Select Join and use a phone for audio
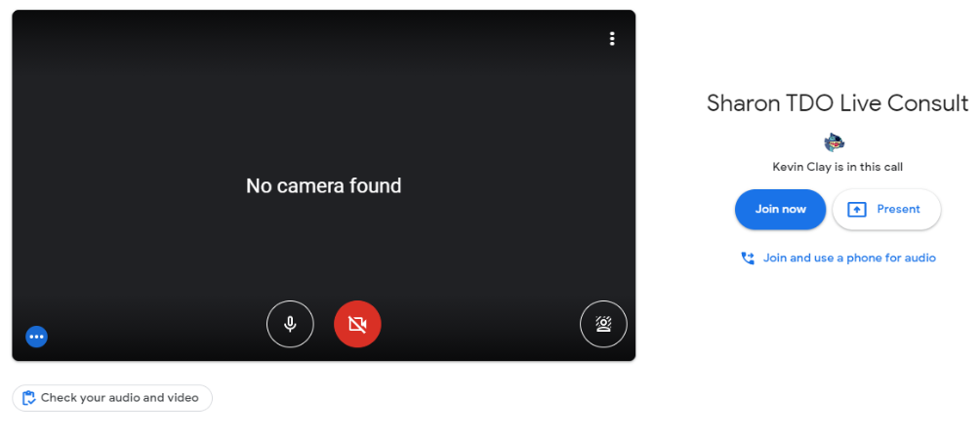Image resolution: width=980 pixels, height=439 pixels. [x=849, y=259]
